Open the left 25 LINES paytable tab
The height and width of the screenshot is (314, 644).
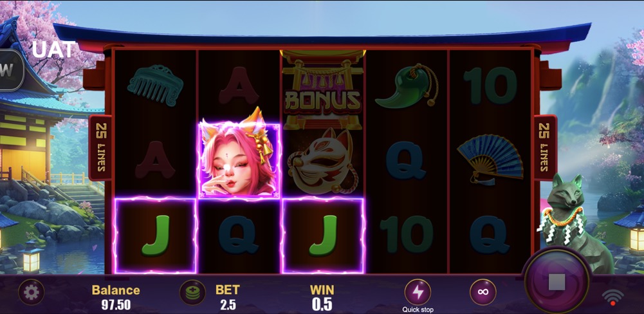(x=100, y=147)
